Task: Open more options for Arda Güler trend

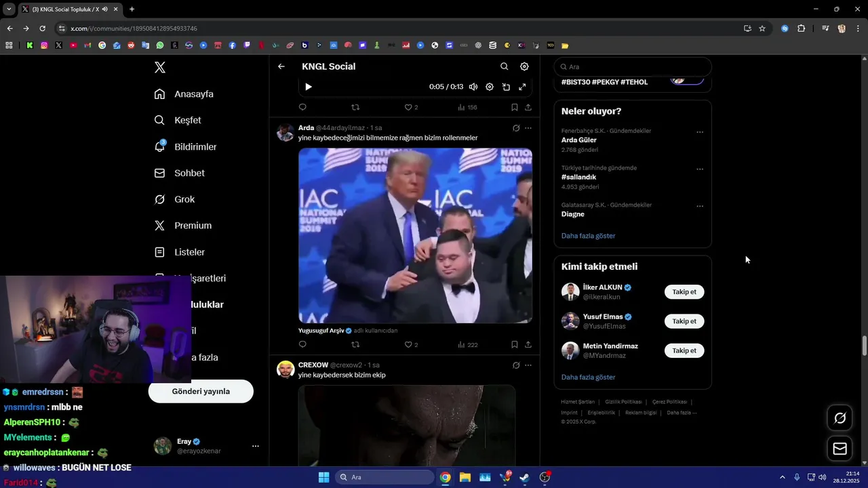Action: 700,132
